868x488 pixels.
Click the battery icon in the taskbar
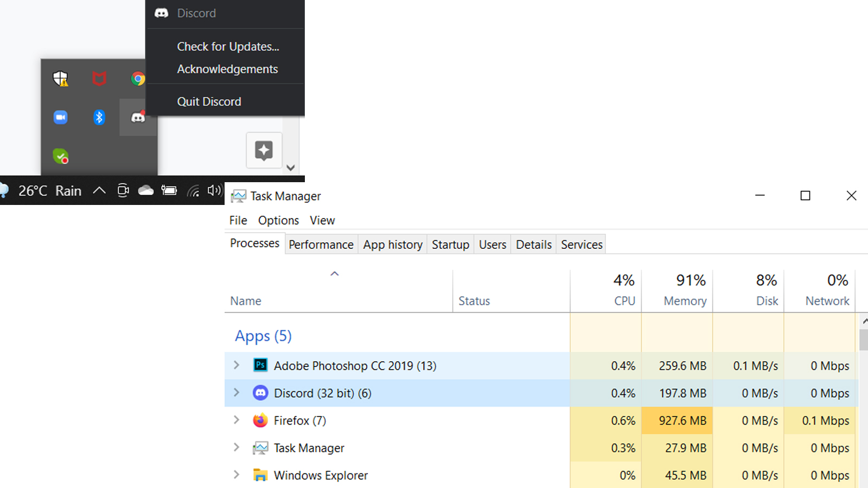click(x=169, y=190)
